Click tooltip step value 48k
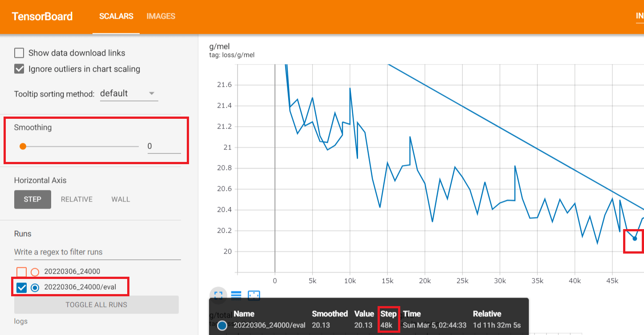 pyautogui.click(x=386, y=325)
